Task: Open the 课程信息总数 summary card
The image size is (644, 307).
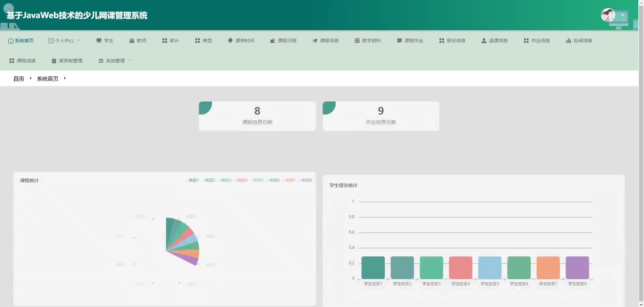Action: (x=257, y=116)
